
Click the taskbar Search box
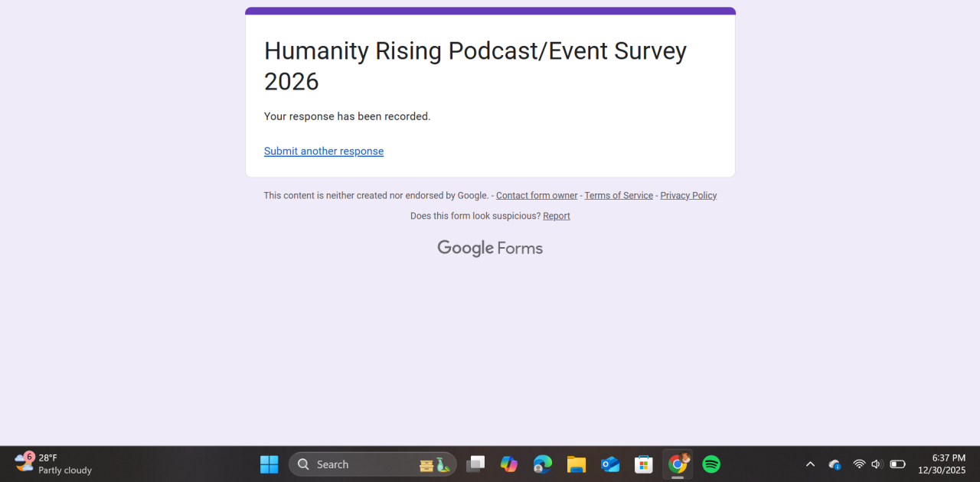372,464
